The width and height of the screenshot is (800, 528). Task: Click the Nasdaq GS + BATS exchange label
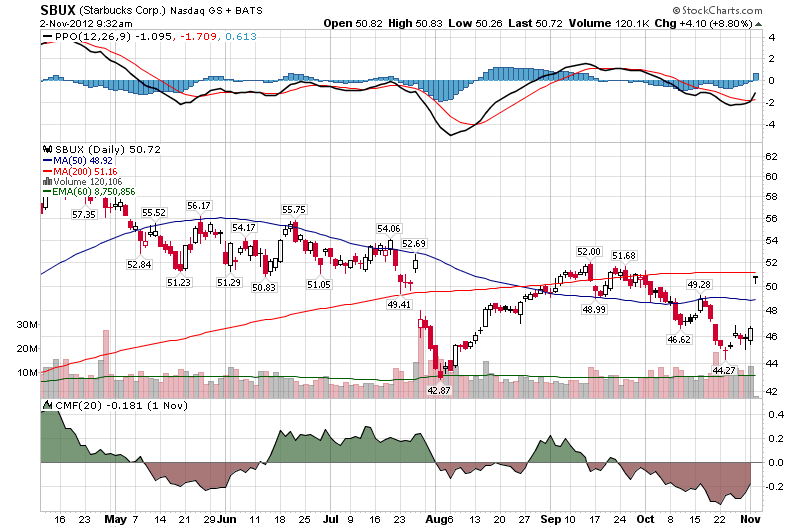click(216, 10)
